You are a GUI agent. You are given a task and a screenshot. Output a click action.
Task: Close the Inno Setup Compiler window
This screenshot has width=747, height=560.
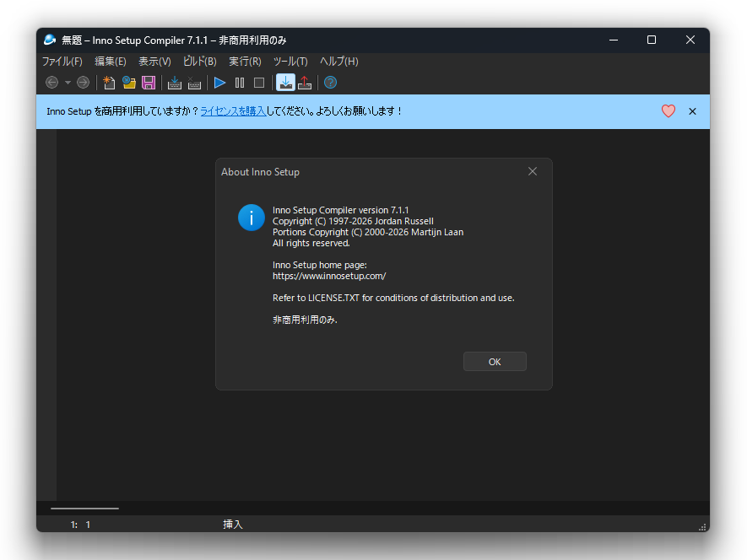pyautogui.click(x=690, y=40)
